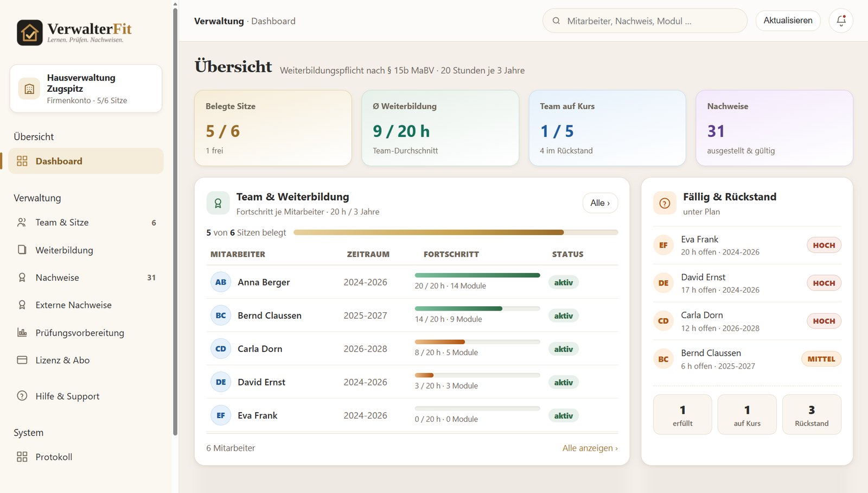868x493 pixels.
Task: Click Eva Frank's HOCH priority badge
Action: click(x=824, y=245)
